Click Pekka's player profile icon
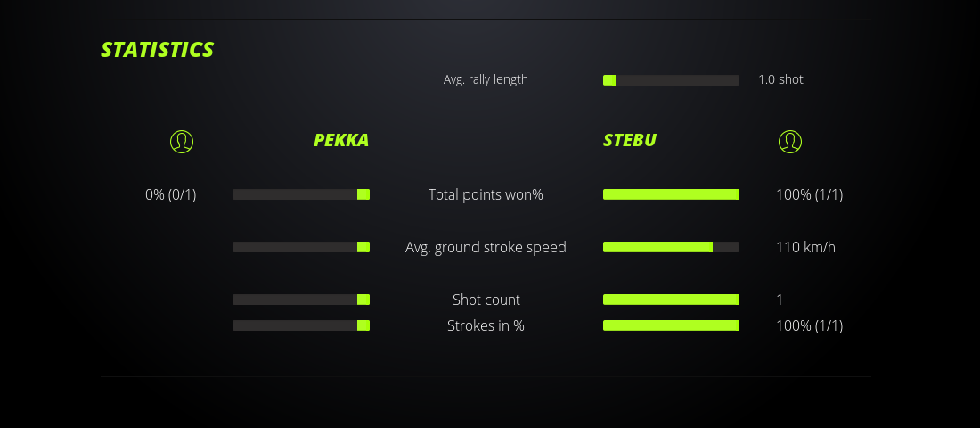Screen dimensions: 980x428 point(182,141)
